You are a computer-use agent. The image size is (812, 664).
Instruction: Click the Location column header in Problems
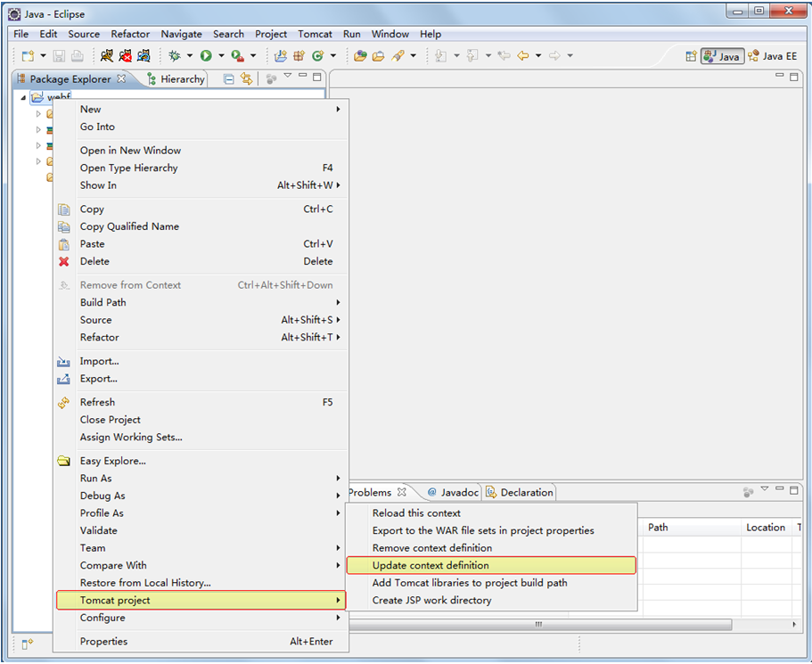(766, 528)
